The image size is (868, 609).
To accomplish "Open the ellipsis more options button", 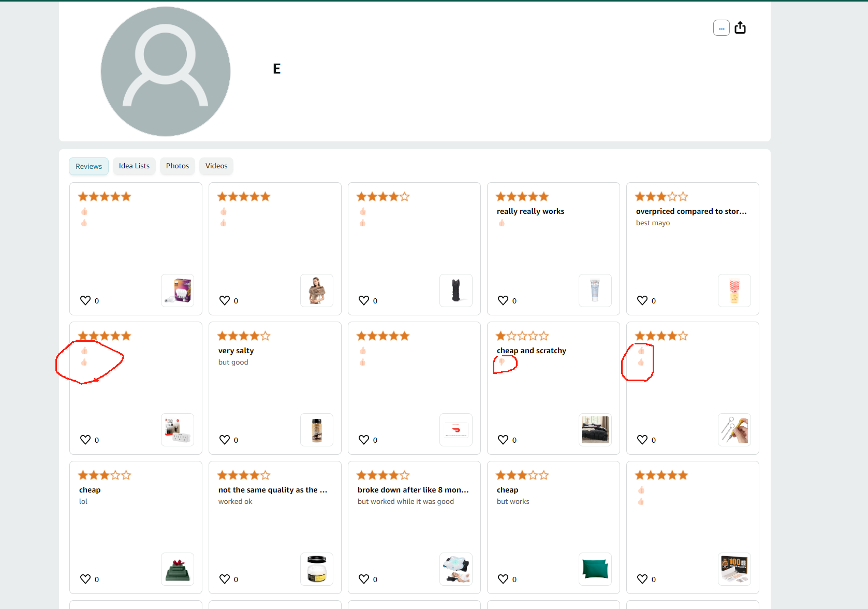I will click(x=722, y=28).
